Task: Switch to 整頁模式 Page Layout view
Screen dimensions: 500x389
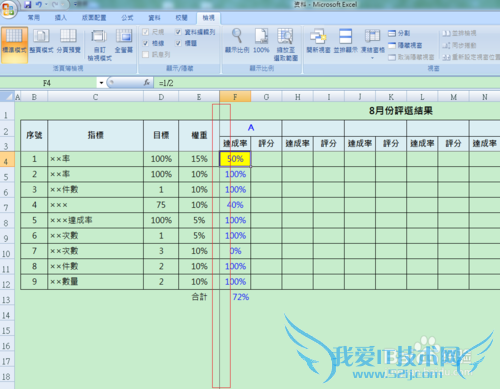Action: click(x=41, y=42)
